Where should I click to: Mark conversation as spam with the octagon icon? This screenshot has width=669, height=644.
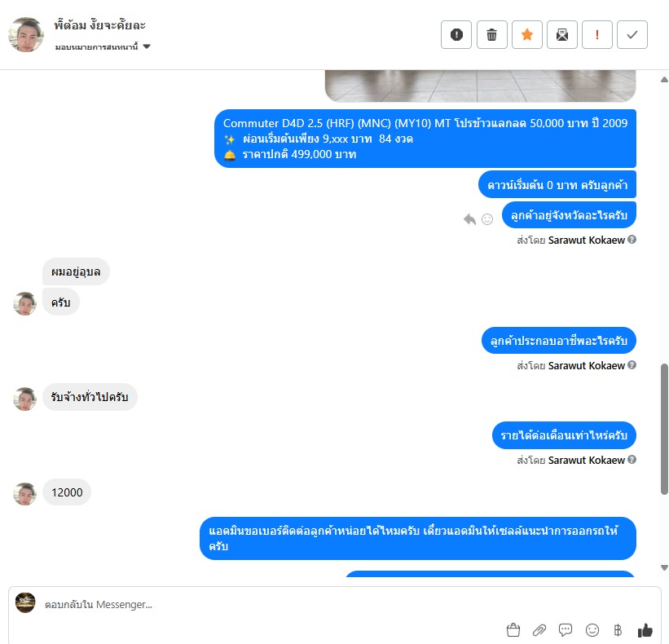tap(456, 34)
